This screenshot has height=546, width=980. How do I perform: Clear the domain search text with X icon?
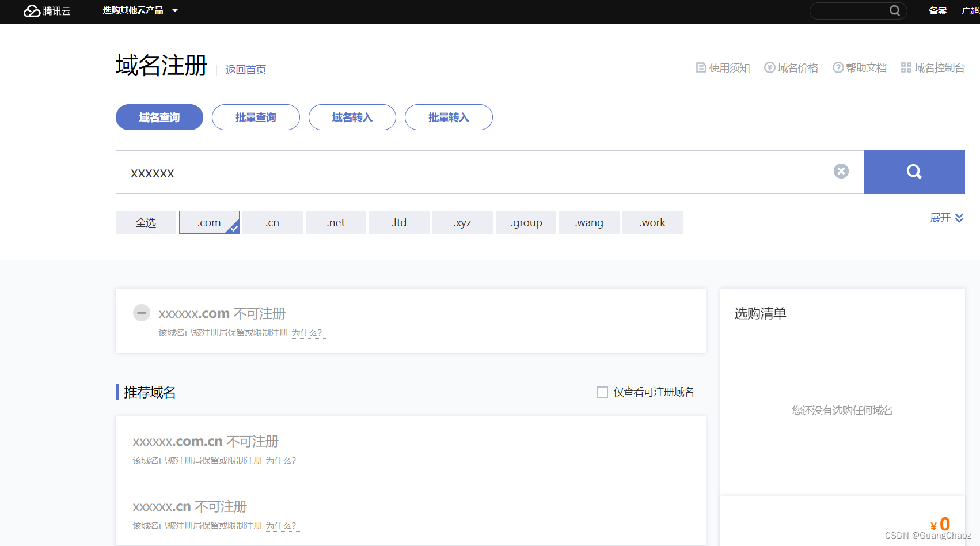click(841, 171)
